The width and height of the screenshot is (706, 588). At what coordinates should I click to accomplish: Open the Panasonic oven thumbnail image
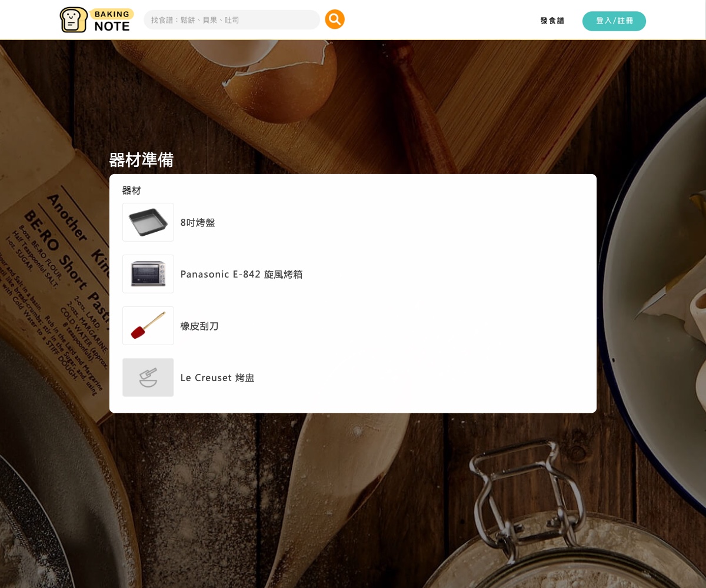click(x=148, y=274)
